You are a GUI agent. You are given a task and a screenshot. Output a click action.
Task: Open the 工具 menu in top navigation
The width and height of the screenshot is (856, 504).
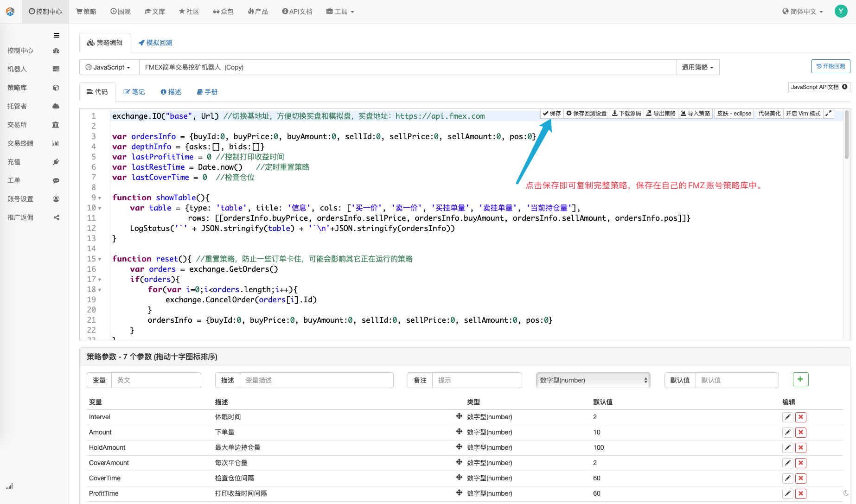pos(340,12)
